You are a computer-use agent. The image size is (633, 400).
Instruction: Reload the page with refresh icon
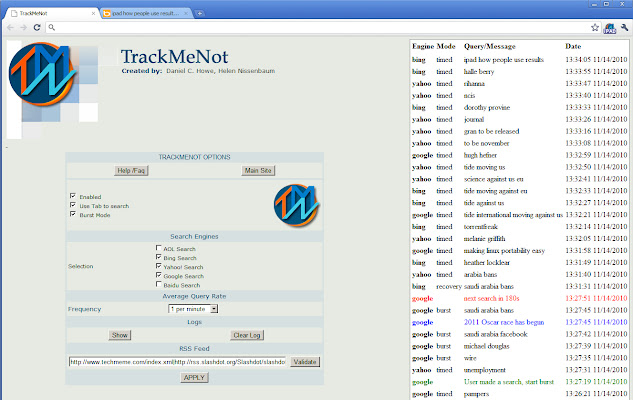(x=37, y=27)
